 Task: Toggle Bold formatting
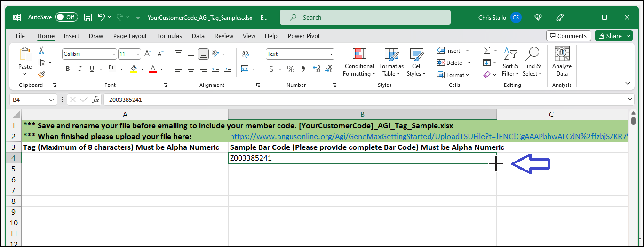[x=68, y=69]
